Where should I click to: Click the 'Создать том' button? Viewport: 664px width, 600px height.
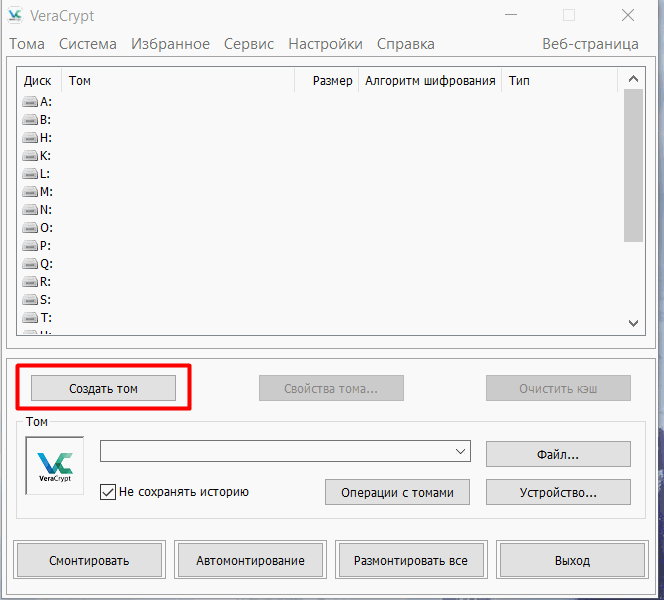point(103,388)
